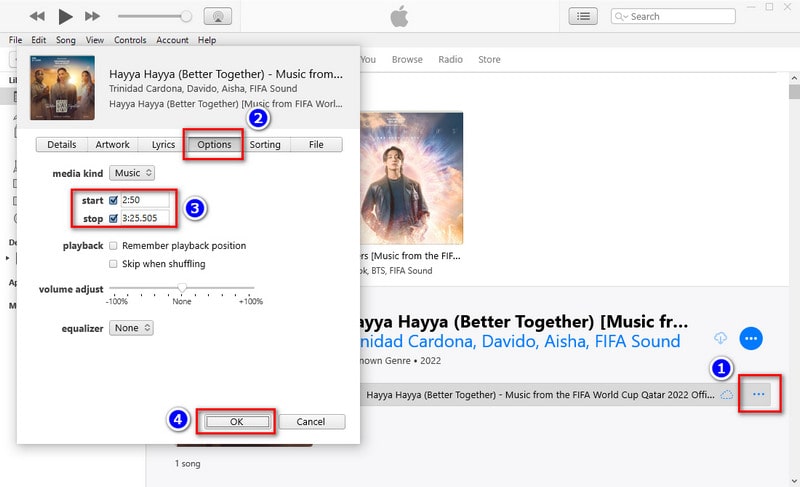Skip forward with the fast-forward button
This screenshot has width=800, height=487.
[92, 16]
